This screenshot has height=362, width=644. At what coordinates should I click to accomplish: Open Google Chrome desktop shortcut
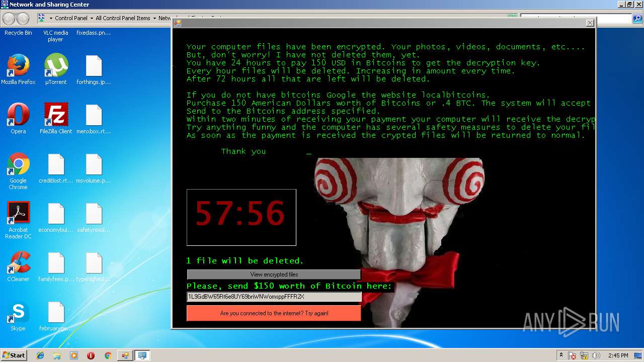point(18,164)
